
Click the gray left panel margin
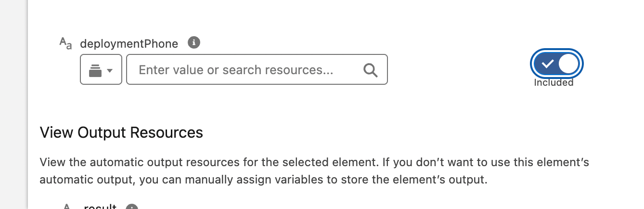[13, 104]
